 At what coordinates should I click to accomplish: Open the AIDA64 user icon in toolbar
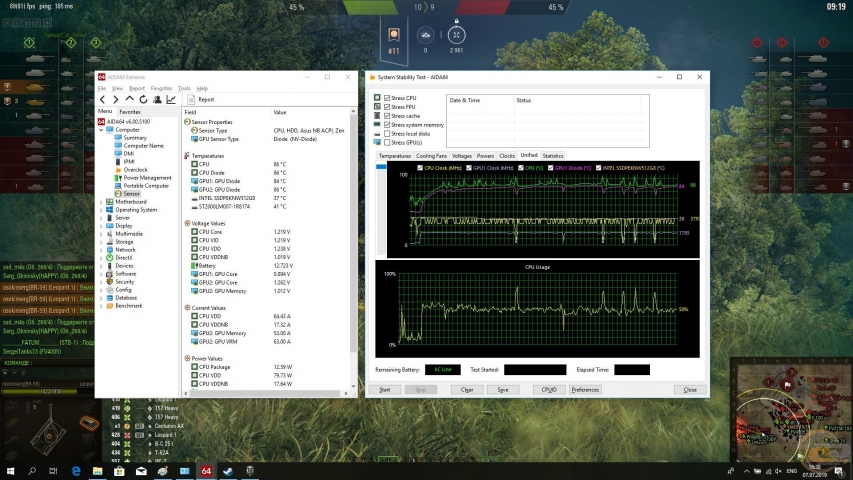click(157, 100)
